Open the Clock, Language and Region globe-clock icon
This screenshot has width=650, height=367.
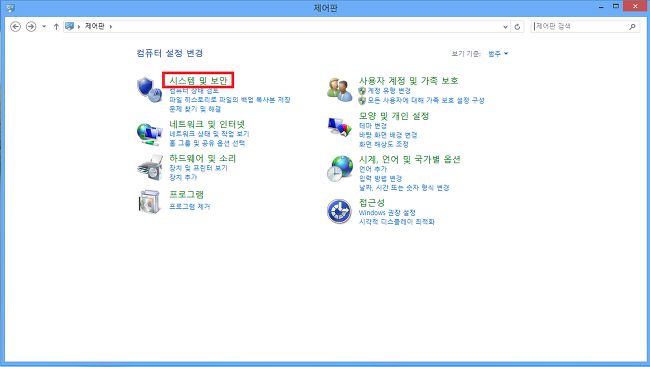pyautogui.click(x=340, y=168)
